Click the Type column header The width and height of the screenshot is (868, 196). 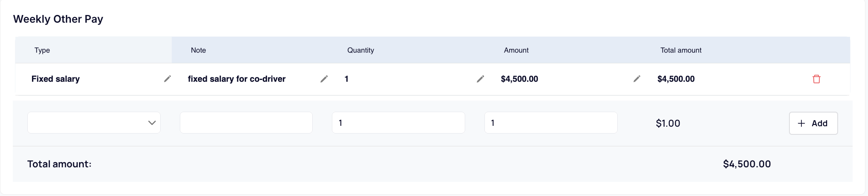click(42, 50)
